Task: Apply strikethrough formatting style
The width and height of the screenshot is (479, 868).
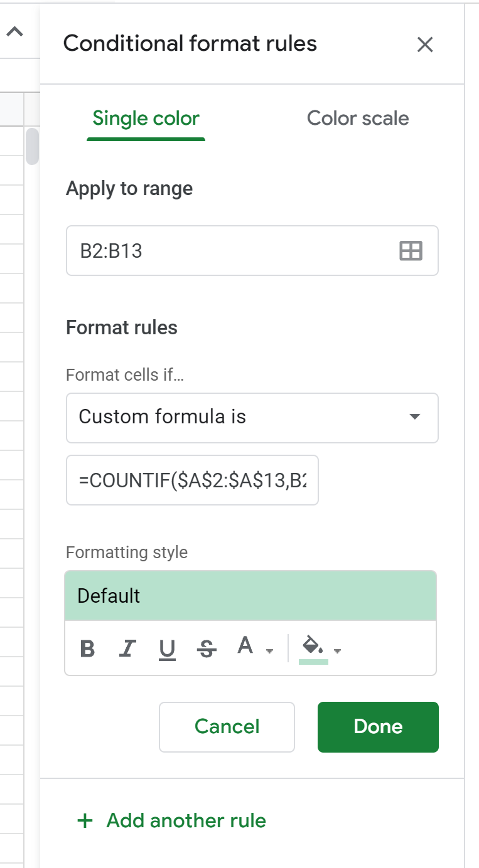Action: coord(207,648)
